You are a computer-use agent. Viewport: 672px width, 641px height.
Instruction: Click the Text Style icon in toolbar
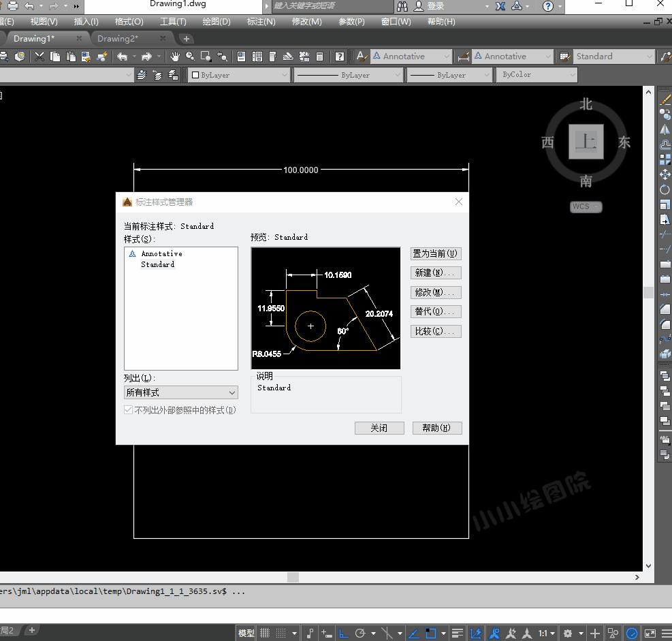[x=362, y=57]
